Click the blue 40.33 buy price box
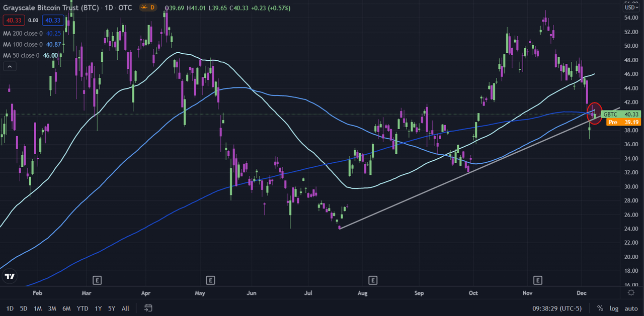Image resolution: width=644 pixels, height=316 pixels. pos(53,20)
